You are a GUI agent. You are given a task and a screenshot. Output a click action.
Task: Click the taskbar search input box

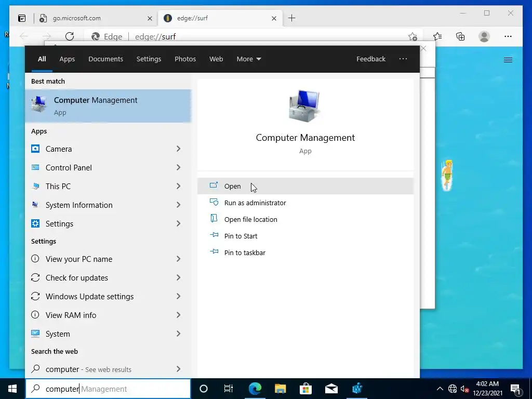pos(108,389)
